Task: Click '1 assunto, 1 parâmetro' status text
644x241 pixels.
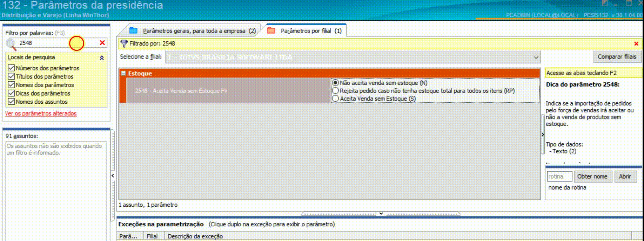Action: [148, 205]
